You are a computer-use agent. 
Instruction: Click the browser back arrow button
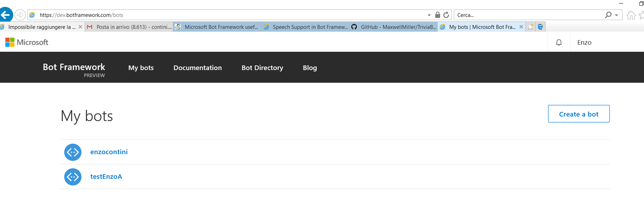6,15
